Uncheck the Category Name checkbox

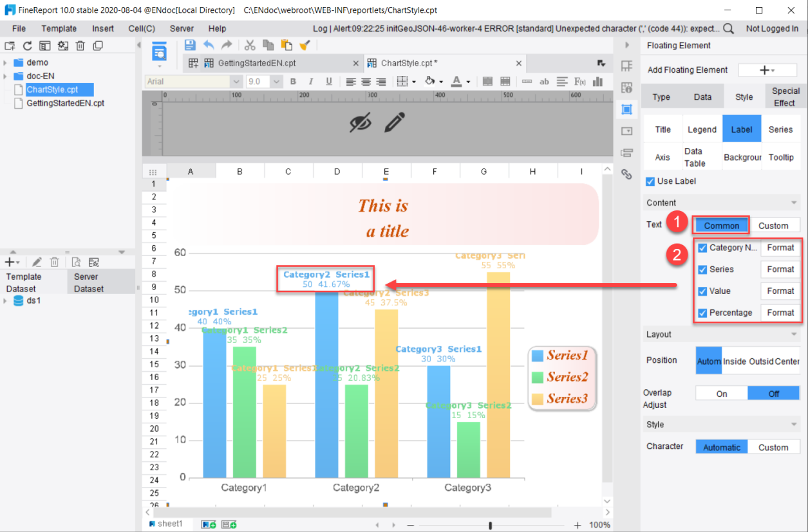(x=702, y=248)
